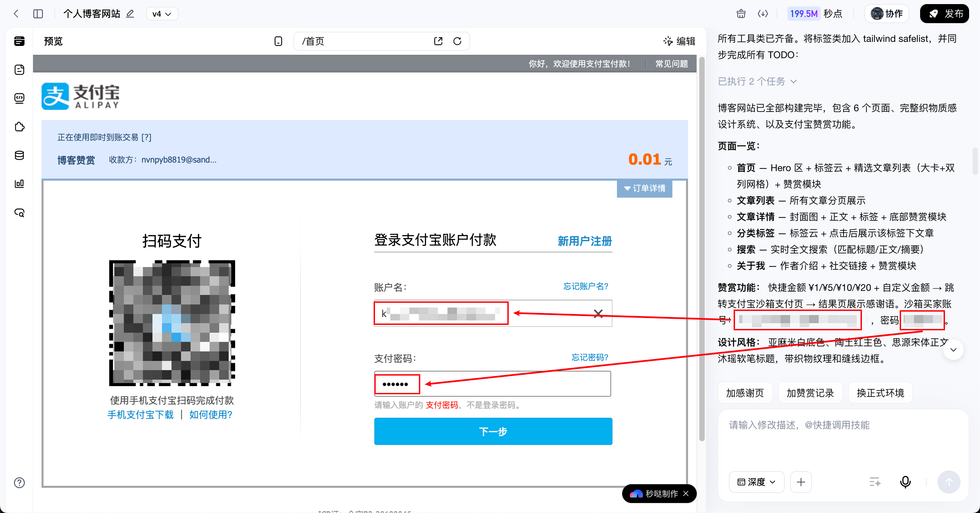This screenshot has height=513, width=980.
Task: Click the [?] help next to 即时到账交易
Action: coord(146,137)
